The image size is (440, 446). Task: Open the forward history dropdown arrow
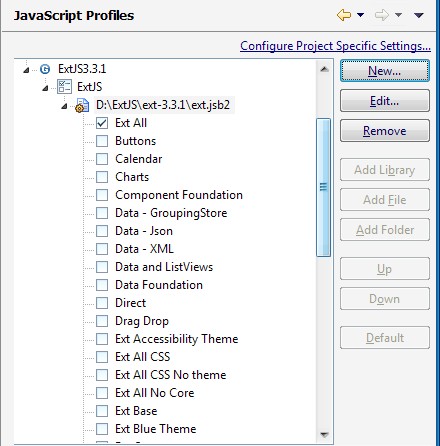(398, 15)
